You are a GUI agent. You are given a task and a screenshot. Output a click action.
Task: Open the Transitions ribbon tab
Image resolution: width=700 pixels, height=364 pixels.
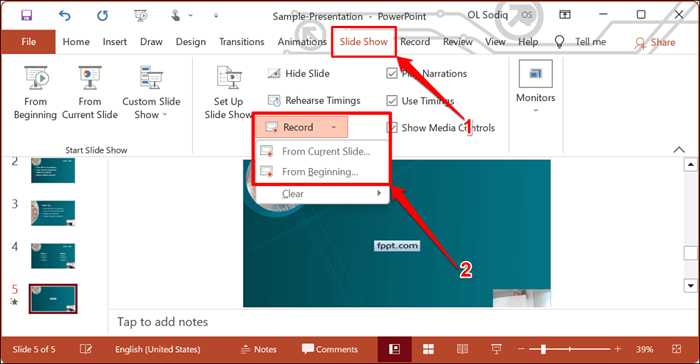242,42
